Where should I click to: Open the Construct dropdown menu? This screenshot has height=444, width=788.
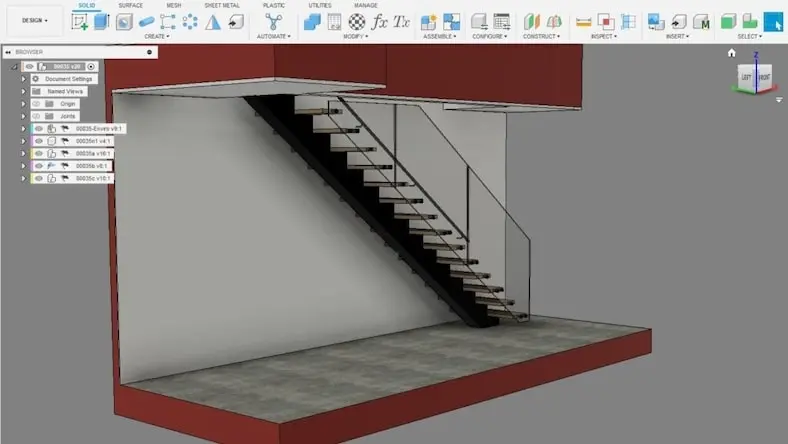[x=541, y=37]
